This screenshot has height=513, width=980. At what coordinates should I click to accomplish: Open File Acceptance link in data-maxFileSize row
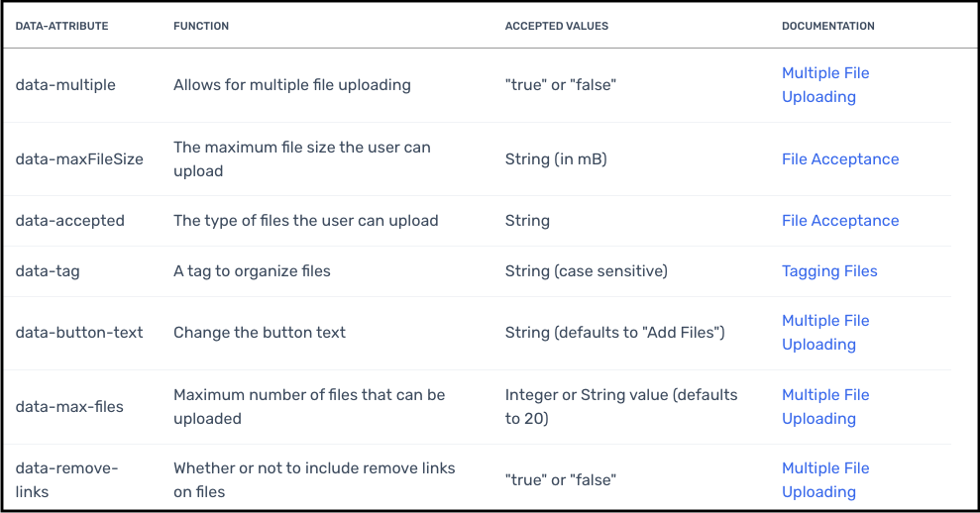tap(839, 159)
